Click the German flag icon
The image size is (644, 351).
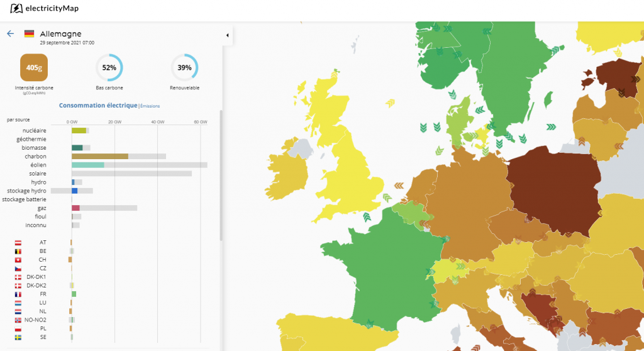click(29, 34)
